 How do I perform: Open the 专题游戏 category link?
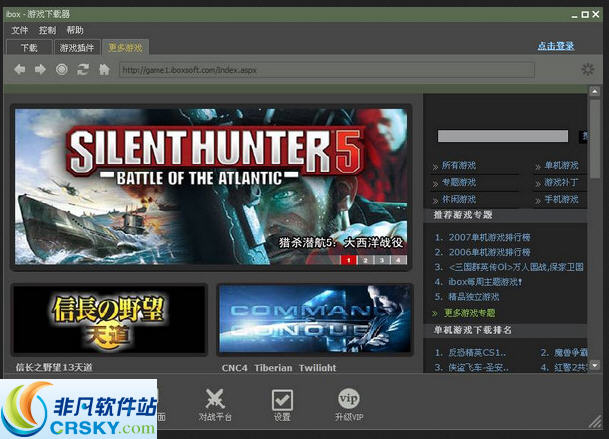click(459, 183)
